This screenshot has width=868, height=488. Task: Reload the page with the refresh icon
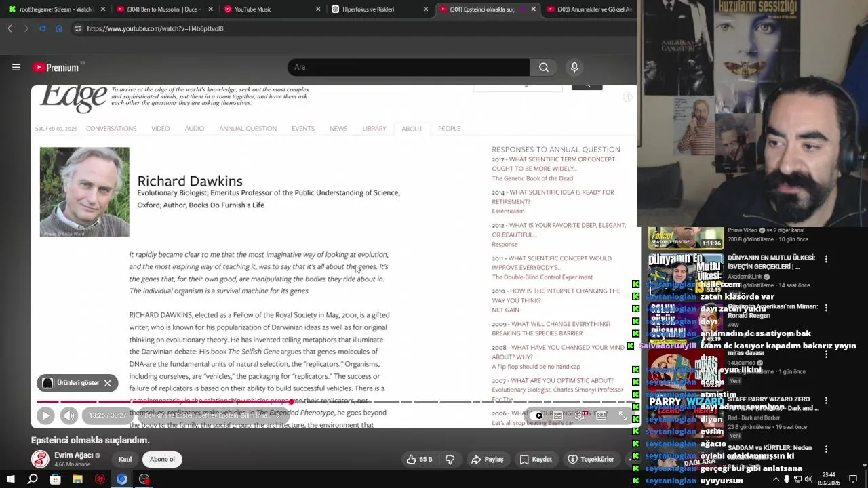(x=42, y=28)
